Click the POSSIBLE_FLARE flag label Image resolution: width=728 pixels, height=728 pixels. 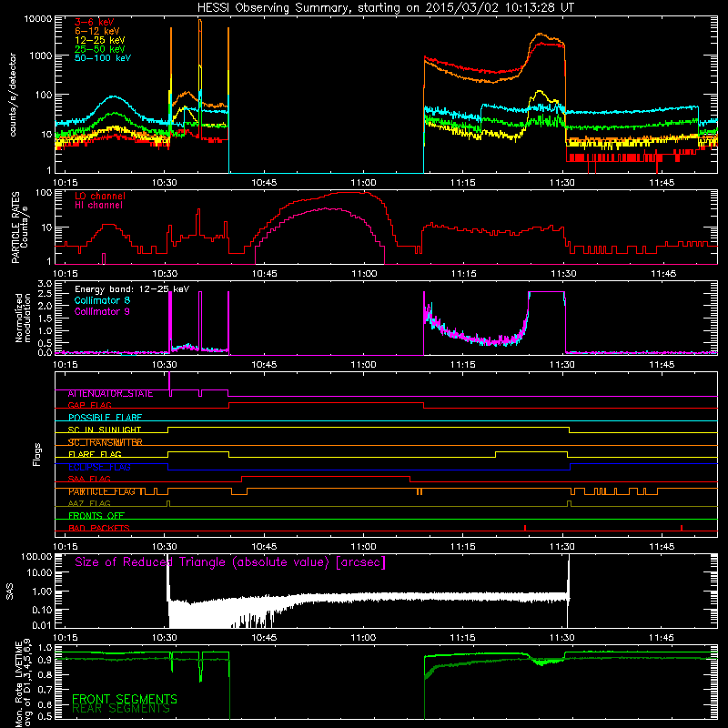pos(105,418)
